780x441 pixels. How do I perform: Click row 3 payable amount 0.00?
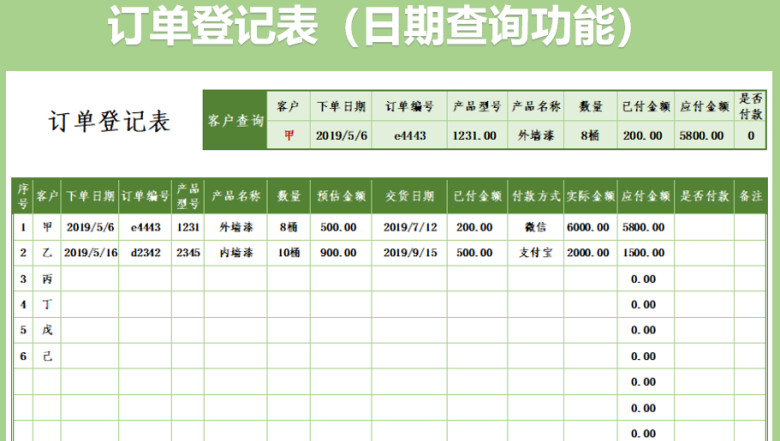point(646,279)
